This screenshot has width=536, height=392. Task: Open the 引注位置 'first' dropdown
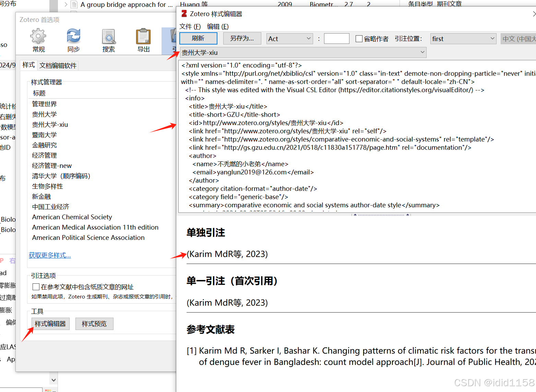tap(463, 39)
